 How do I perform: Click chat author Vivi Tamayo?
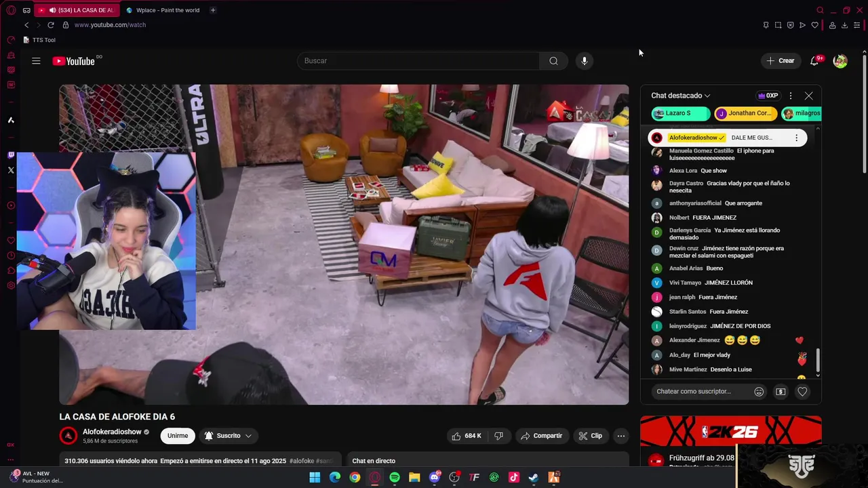point(685,283)
